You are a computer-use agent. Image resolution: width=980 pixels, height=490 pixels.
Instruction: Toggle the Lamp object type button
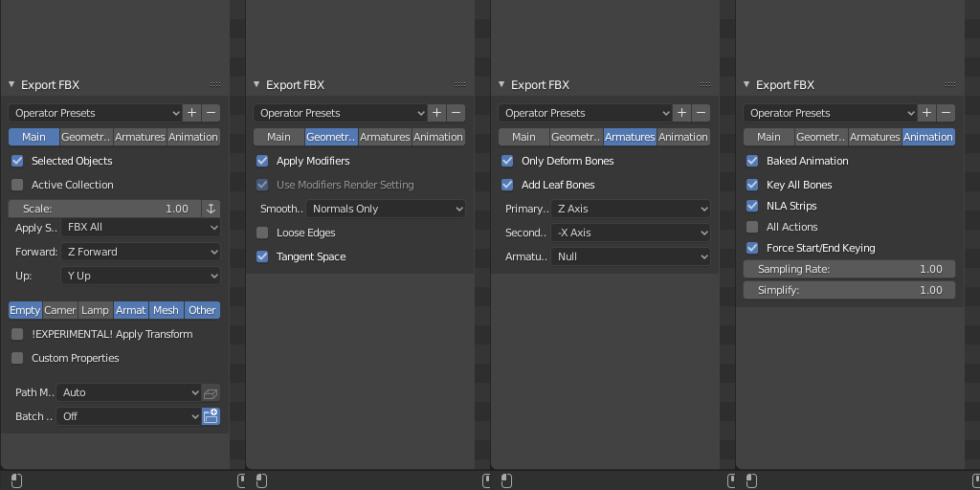tap(95, 310)
